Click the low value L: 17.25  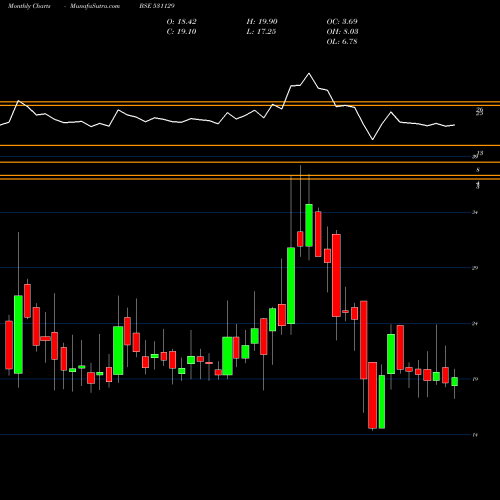pos(261,32)
